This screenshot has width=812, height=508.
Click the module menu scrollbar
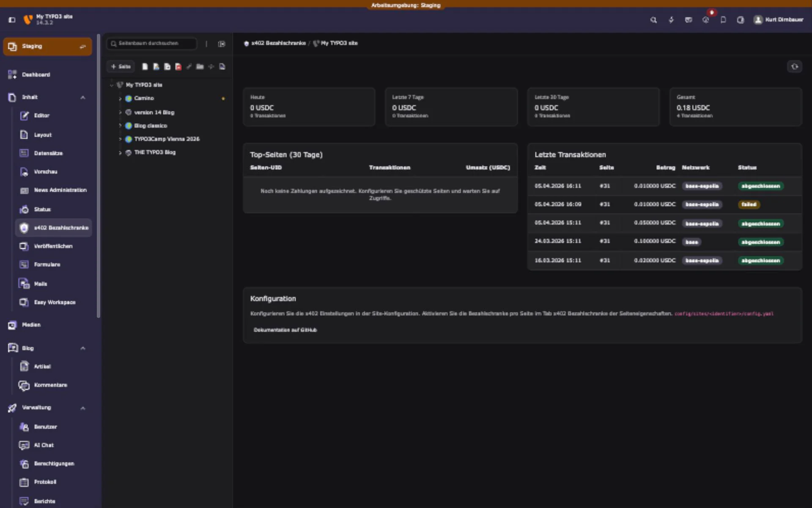[x=99, y=176]
